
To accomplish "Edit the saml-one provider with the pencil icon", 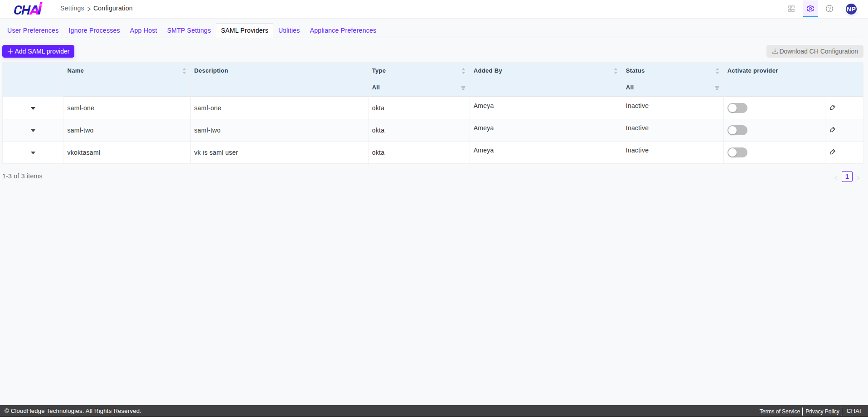I will (833, 108).
